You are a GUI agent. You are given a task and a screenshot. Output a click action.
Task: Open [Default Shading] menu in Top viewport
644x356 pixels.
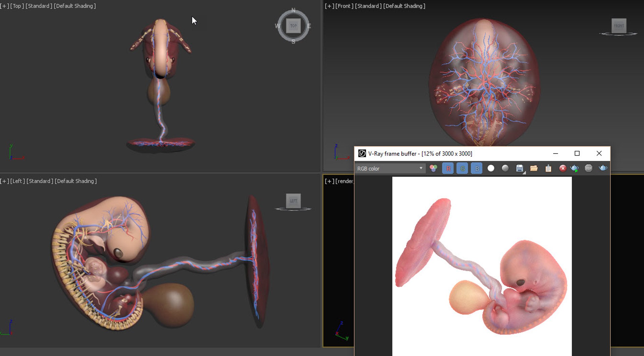coord(75,6)
